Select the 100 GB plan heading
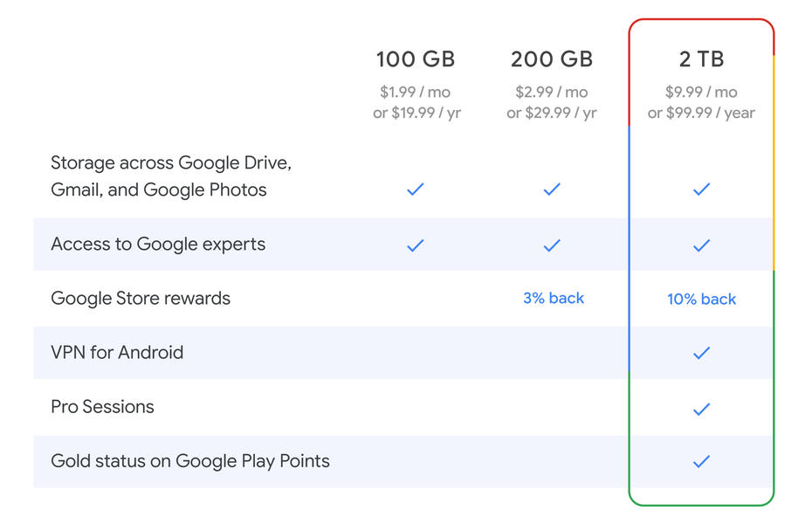The image size is (812, 524). click(416, 59)
